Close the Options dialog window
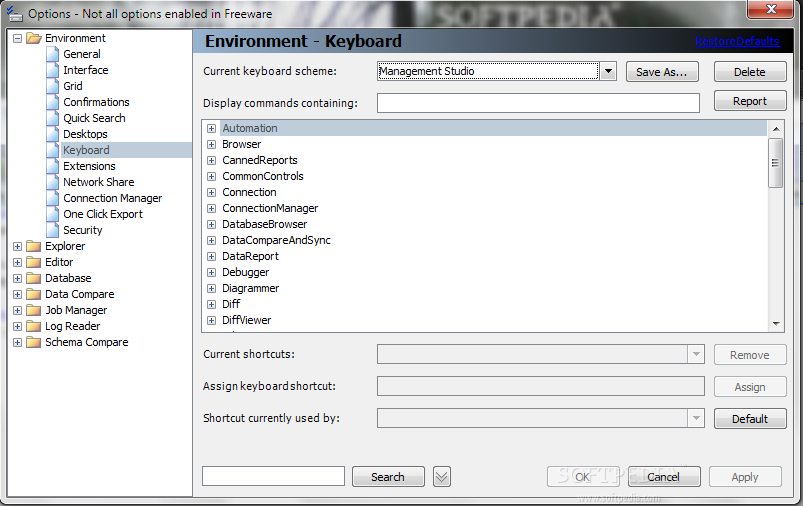The image size is (803, 506). point(771,9)
